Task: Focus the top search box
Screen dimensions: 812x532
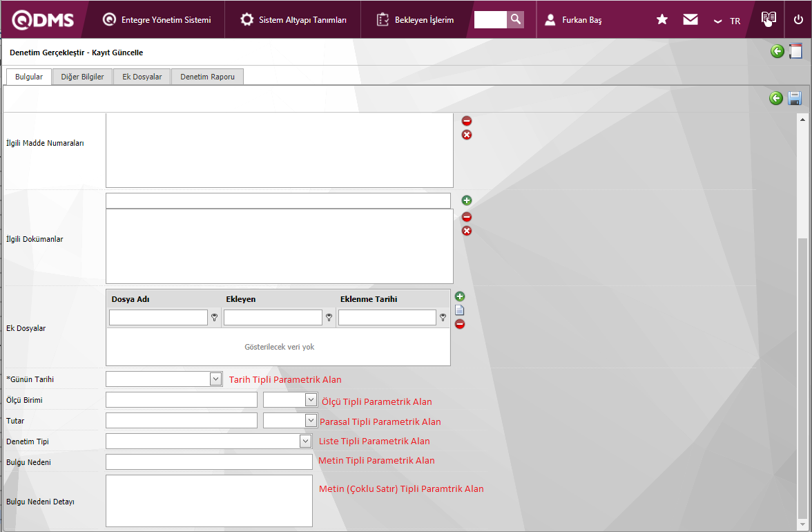Action: click(490, 19)
